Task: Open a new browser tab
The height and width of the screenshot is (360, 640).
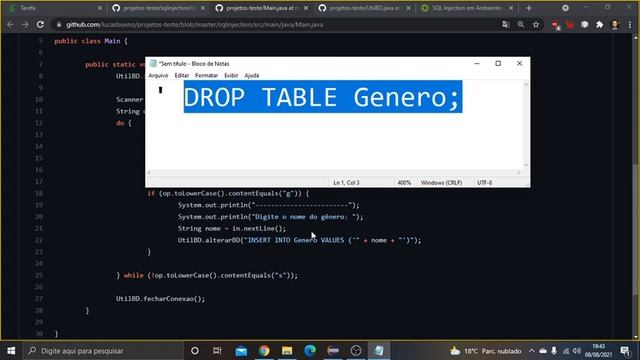Action: click(x=529, y=8)
